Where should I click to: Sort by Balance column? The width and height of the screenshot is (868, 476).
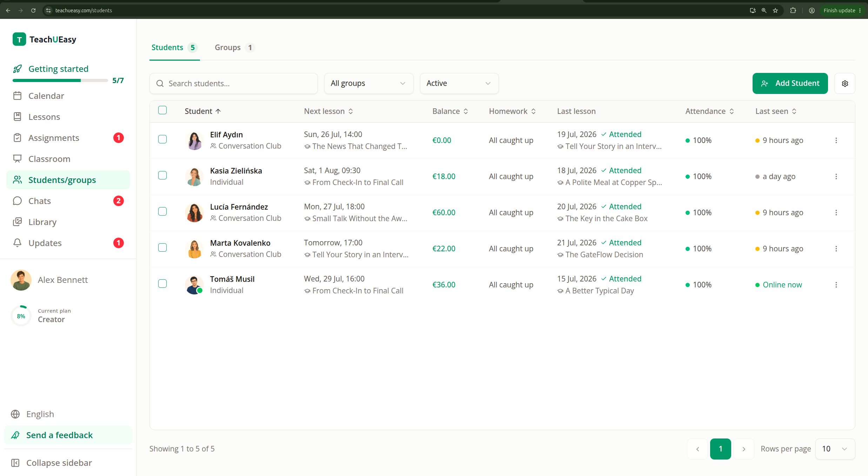pyautogui.click(x=450, y=111)
